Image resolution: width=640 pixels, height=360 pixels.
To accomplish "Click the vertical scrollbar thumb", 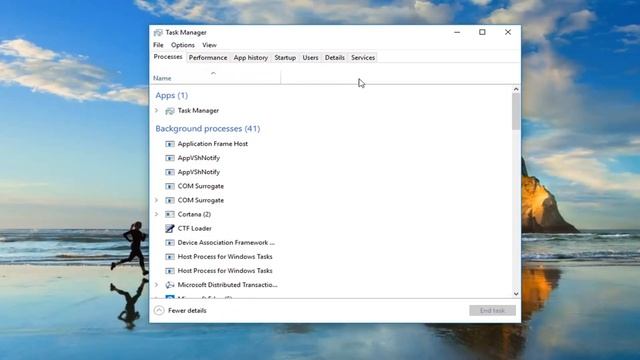I will click(516, 111).
